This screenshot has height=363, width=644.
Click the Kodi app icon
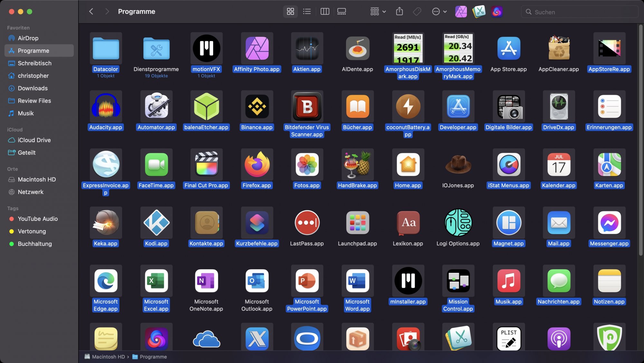click(x=156, y=223)
